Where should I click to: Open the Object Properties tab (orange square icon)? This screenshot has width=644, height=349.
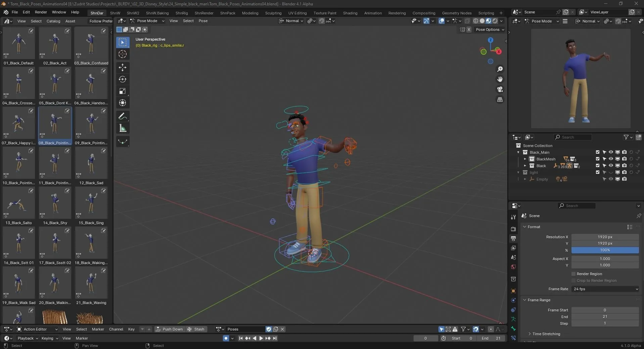pyautogui.click(x=513, y=291)
